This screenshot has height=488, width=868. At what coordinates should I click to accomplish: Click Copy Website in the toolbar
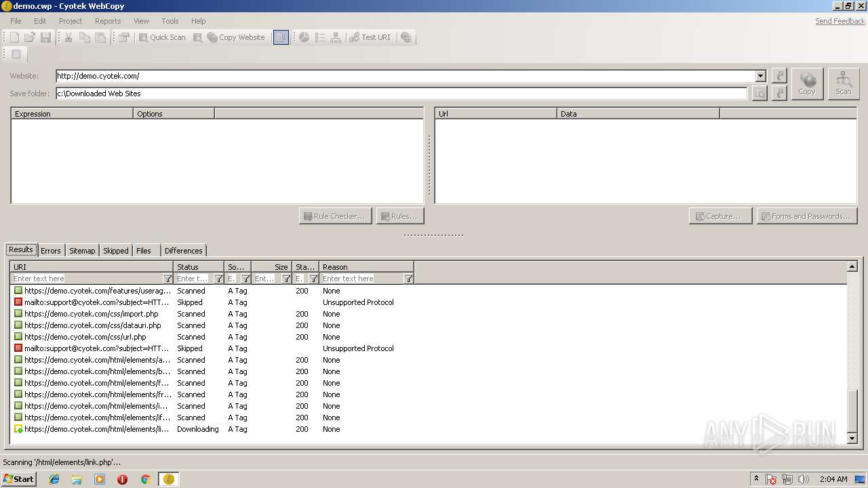coord(236,38)
